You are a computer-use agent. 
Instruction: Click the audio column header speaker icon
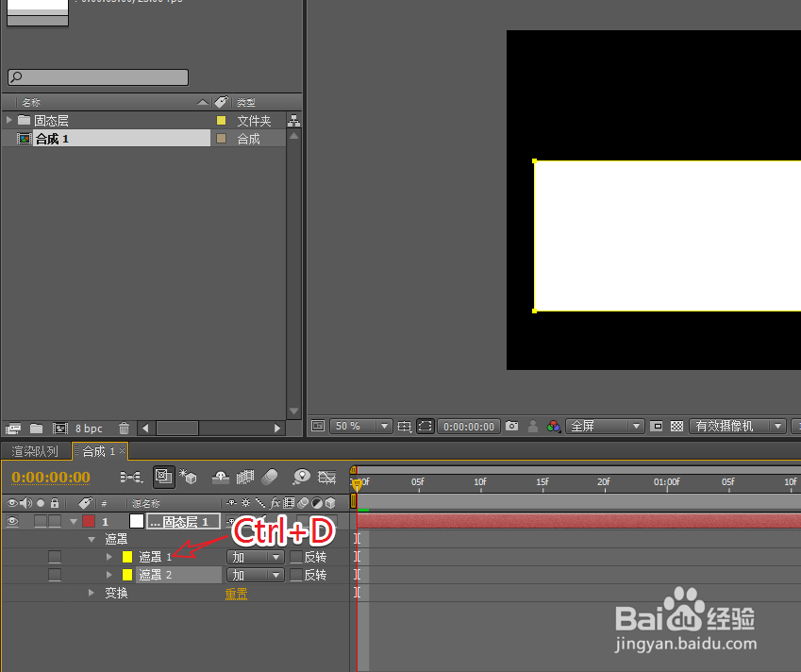point(25,503)
